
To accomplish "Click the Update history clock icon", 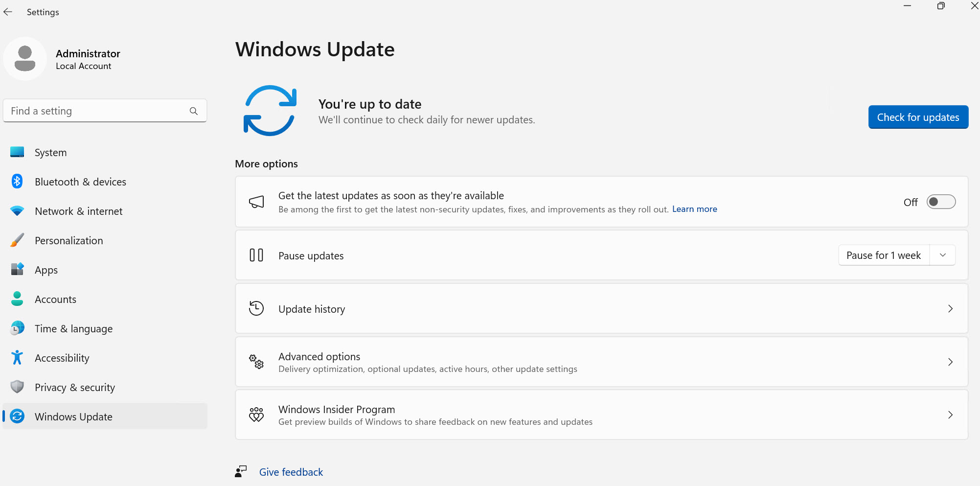I will [256, 308].
